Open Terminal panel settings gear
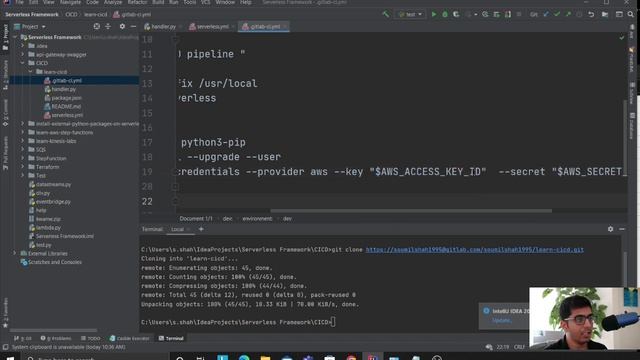 coord(610,229)
